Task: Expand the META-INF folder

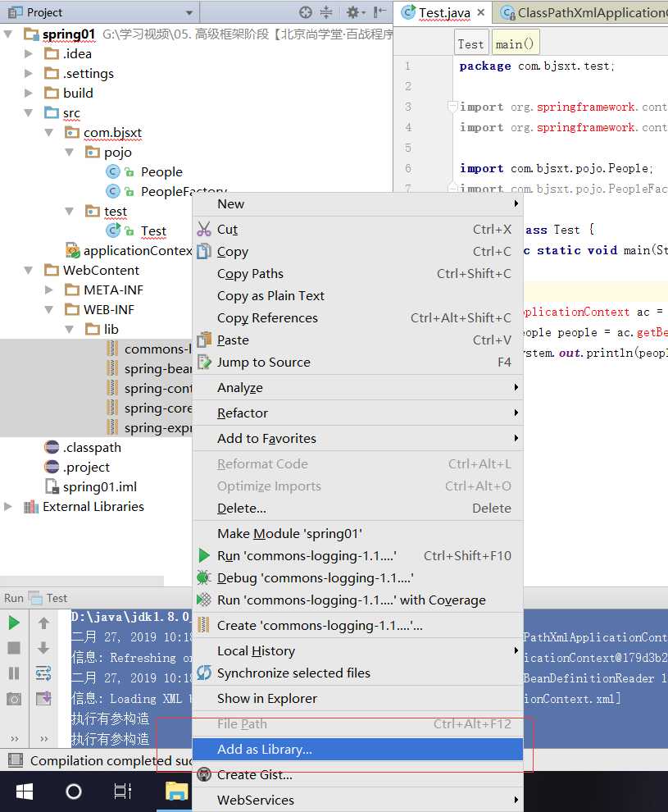Action: (x=49, y=290)
